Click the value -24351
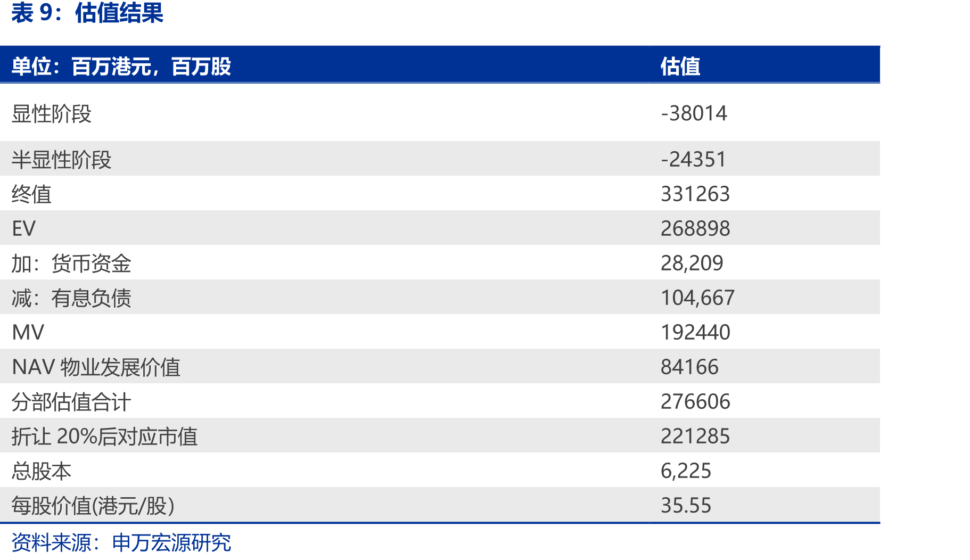The height and width of the screenshot is (560, 970). pyautogui.click(x=693, y=159)
